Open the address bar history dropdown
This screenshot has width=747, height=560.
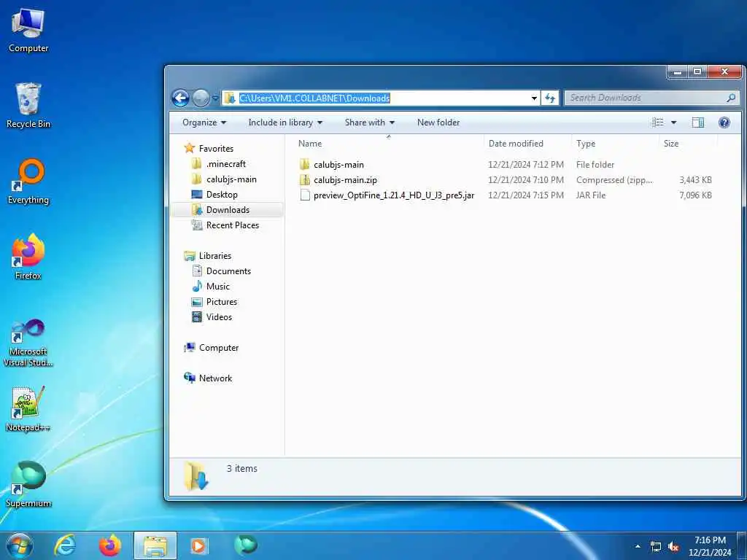(x=534, y=98)
